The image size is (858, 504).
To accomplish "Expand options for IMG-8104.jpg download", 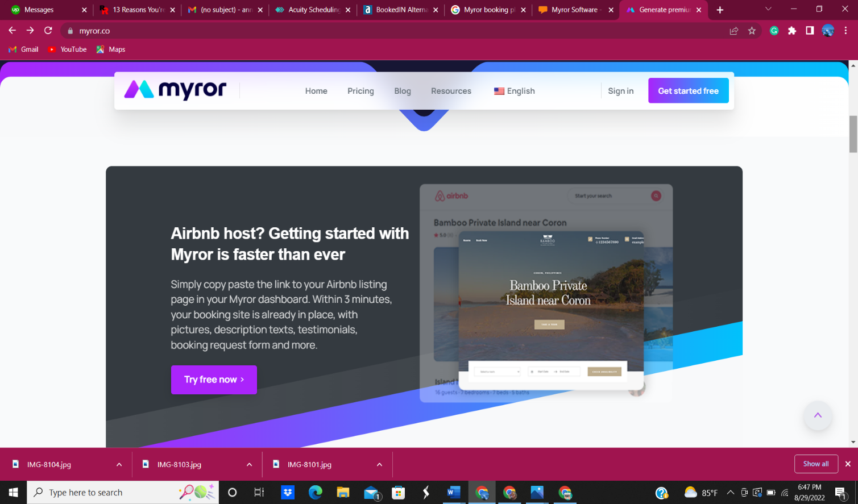I will point(119,464).
